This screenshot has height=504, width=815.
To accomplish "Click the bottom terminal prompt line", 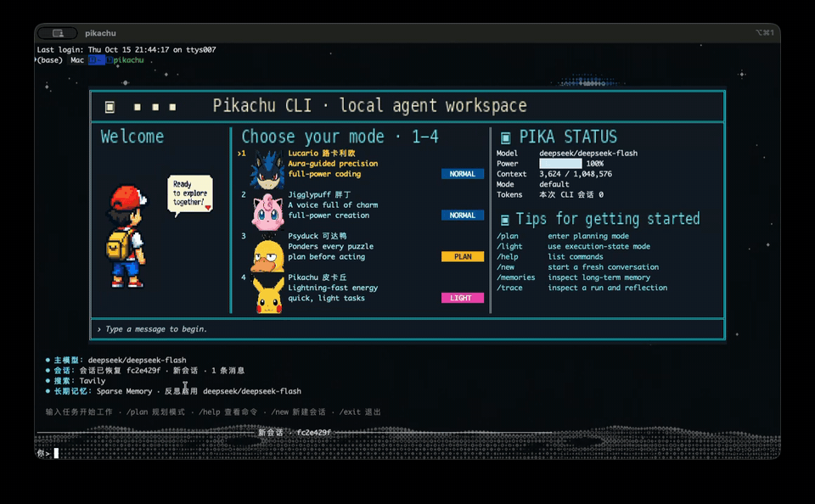I will coord(407,454).
